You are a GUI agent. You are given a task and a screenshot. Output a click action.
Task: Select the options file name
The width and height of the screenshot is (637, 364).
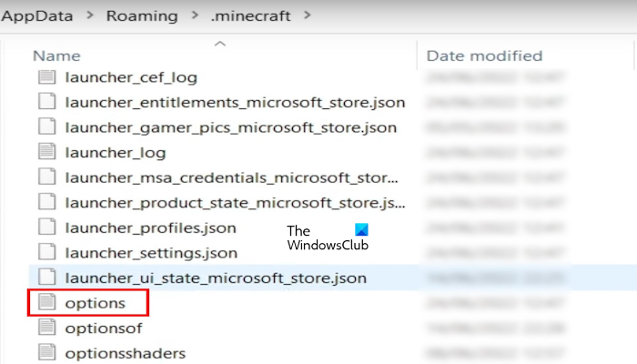coord(95,303)
